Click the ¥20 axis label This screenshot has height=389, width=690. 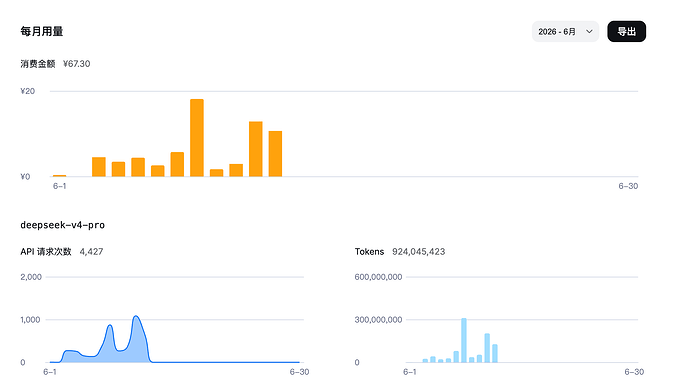click(x=28, y=91)
